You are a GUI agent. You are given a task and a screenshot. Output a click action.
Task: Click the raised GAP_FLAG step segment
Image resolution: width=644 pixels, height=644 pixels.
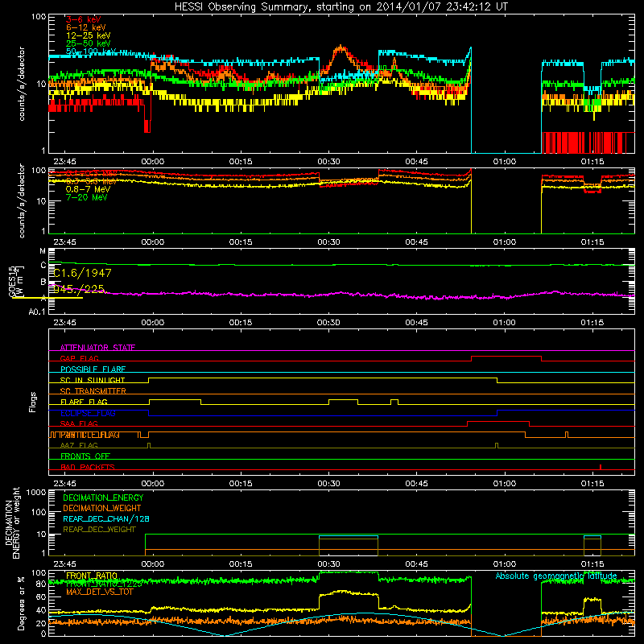(x=506, y=357)
